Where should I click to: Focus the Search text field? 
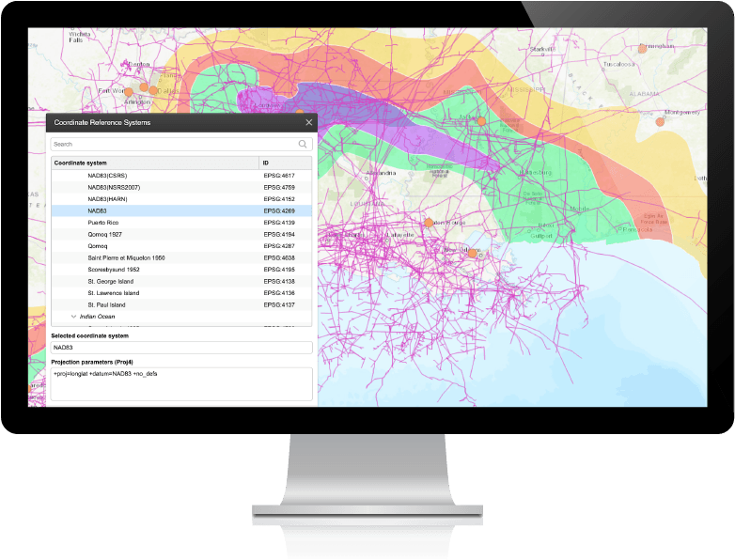click(x=174, y=145)
